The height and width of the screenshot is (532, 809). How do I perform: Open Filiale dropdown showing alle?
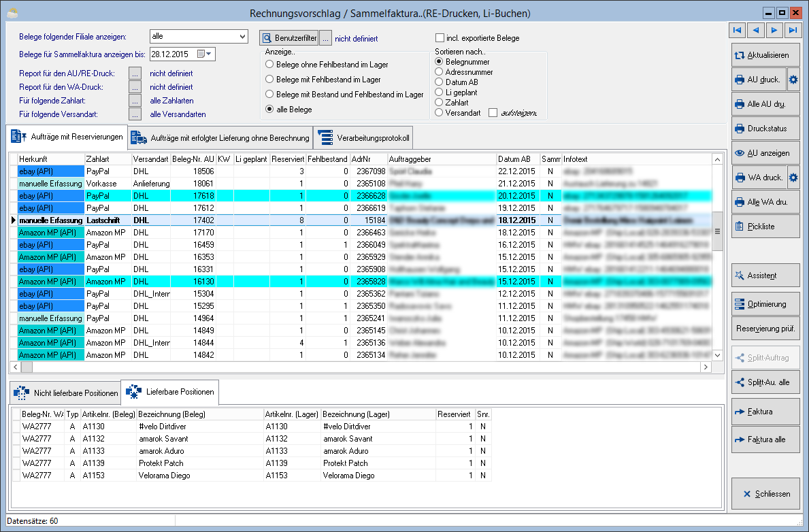pyautogui.click(x=199, y=36)
